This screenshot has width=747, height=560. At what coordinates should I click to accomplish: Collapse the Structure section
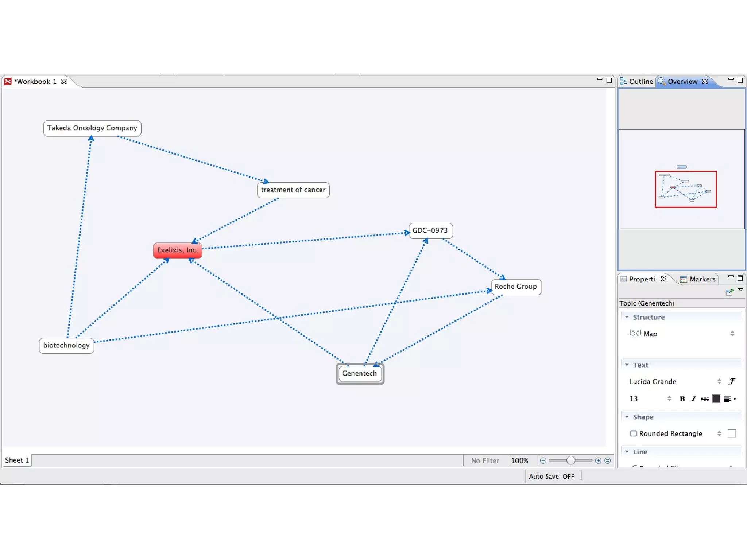(627, 317)
